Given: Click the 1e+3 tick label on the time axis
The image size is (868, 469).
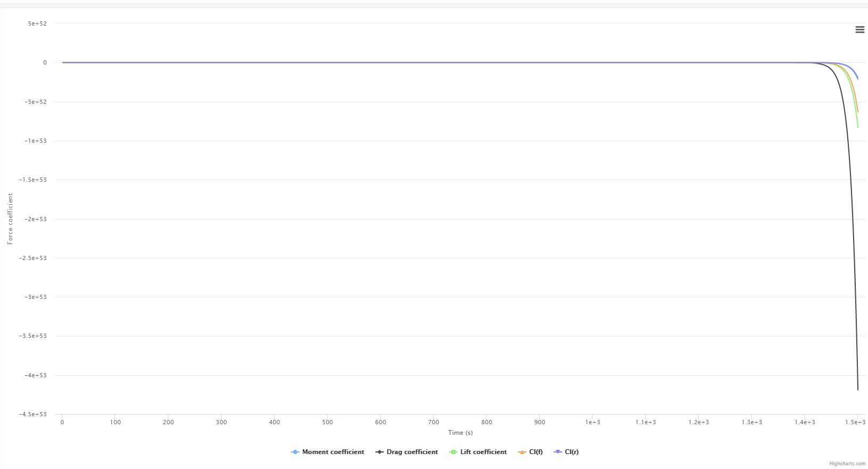Looking at the screenshot, I should (593, 422).
